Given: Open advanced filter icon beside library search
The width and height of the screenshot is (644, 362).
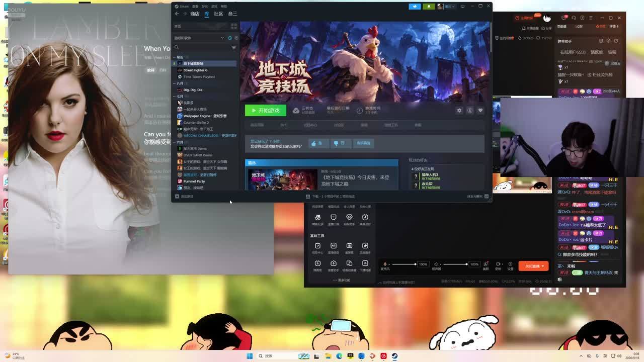Looking at the screenshot, I should [x=233, y=47].
